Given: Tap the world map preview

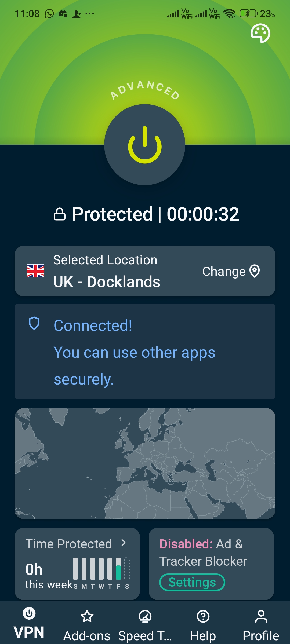Looking at the screenshot, I should click(145, 463).
